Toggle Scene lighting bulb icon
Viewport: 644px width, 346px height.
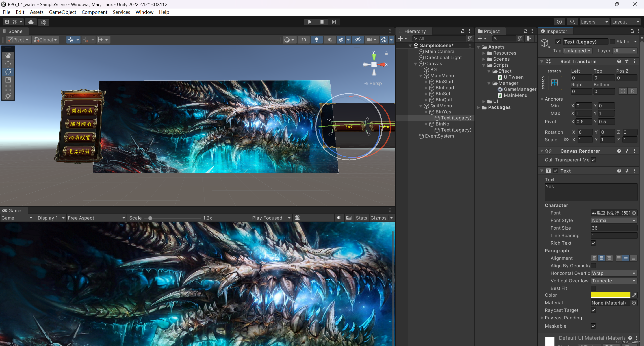pyautogui.click(x=317, y=40)
